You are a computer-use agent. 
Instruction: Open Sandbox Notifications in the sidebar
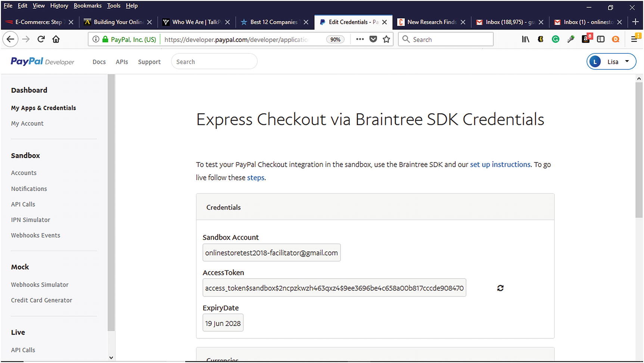point(29,189)
